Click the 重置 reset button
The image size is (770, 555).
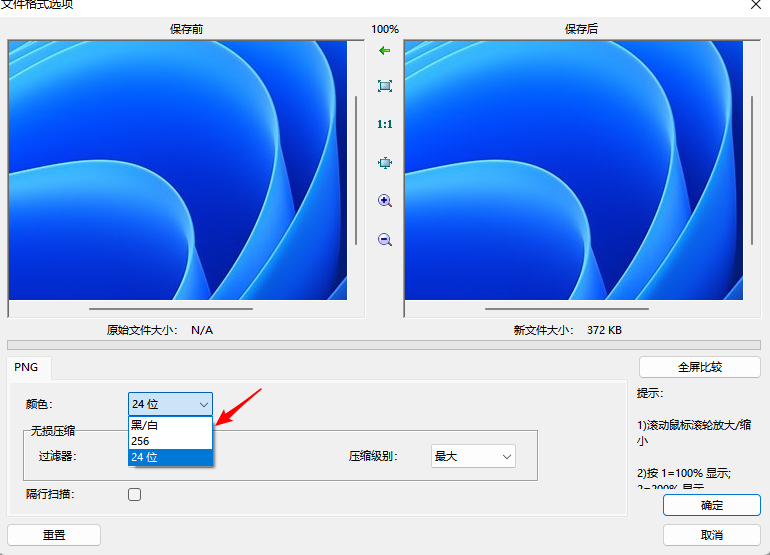click(54, 535)
